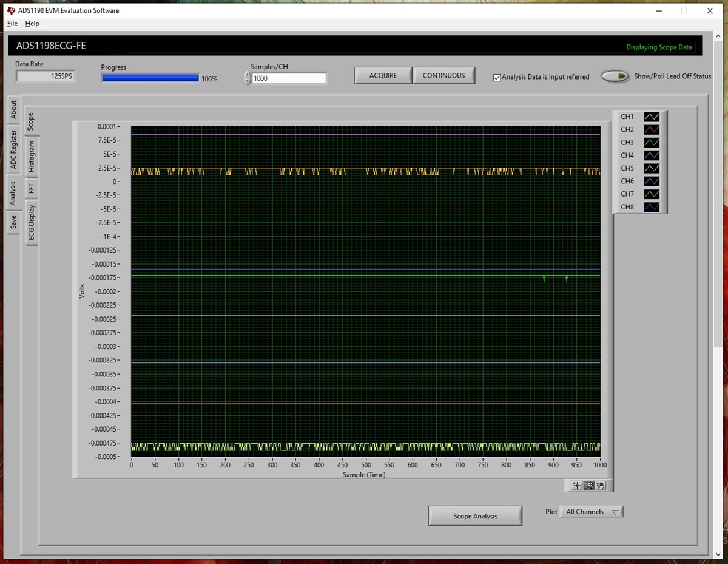Click the Data Rate 125SPS field
728x564 pixels.
pos(45,76)
